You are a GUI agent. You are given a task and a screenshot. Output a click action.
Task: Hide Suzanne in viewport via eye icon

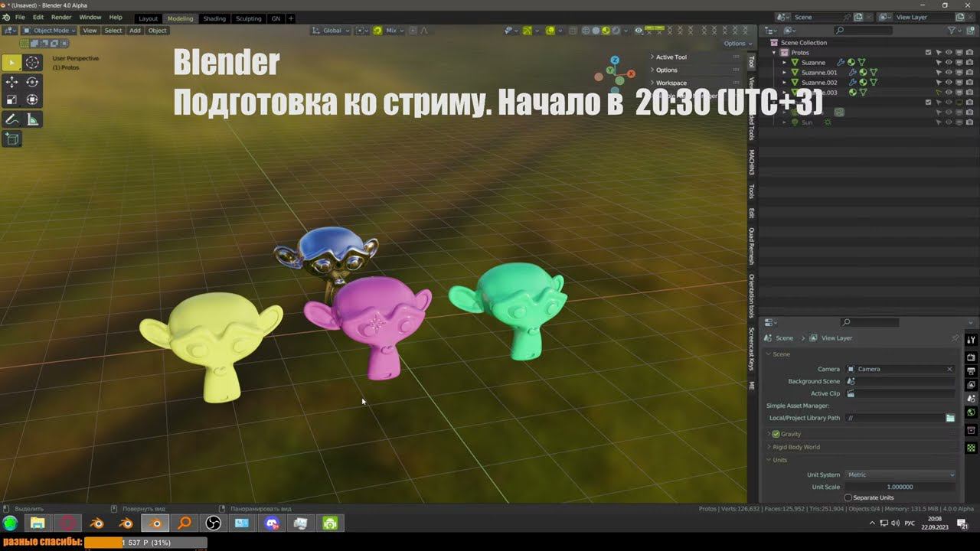[949, 63]
